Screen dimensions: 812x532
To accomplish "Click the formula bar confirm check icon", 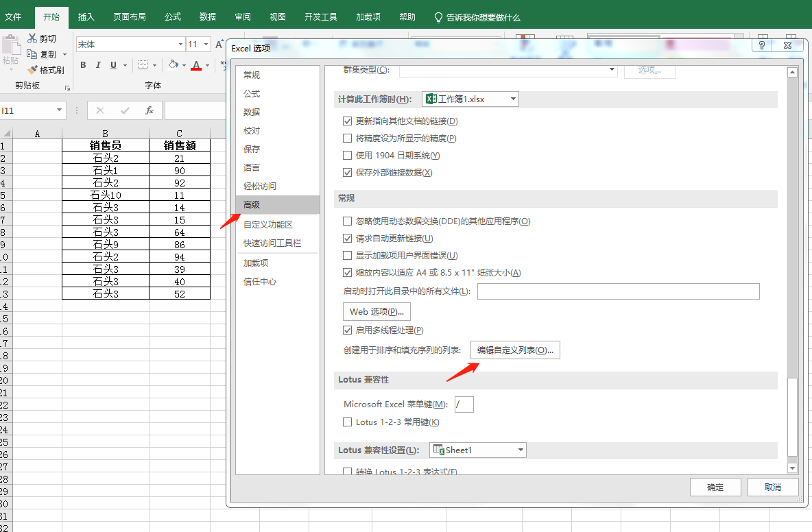I will [x=125, y=110].
